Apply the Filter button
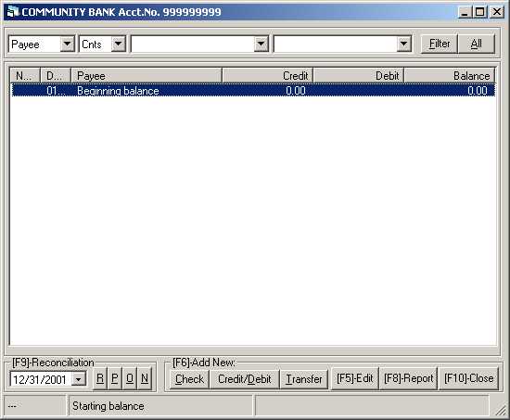The image size is (510, 420). pos(440,44)
